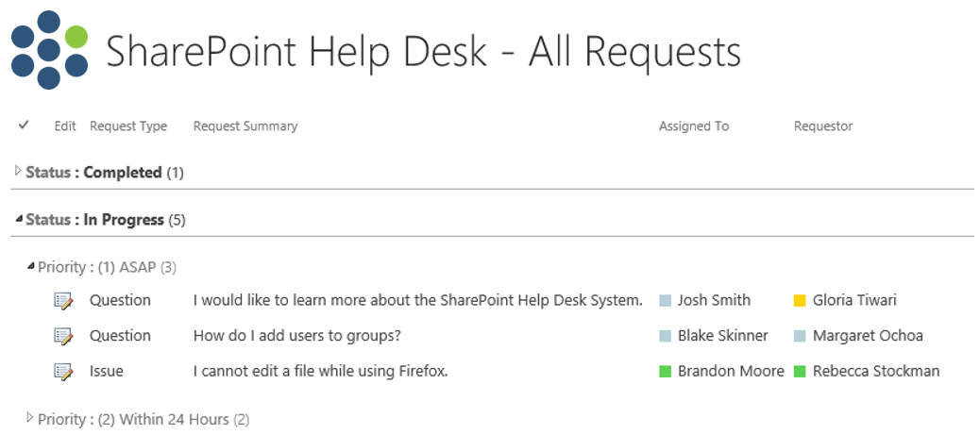Click 'How do I add users to groups?' text
980x435 pixels.
tap(296, 336)
